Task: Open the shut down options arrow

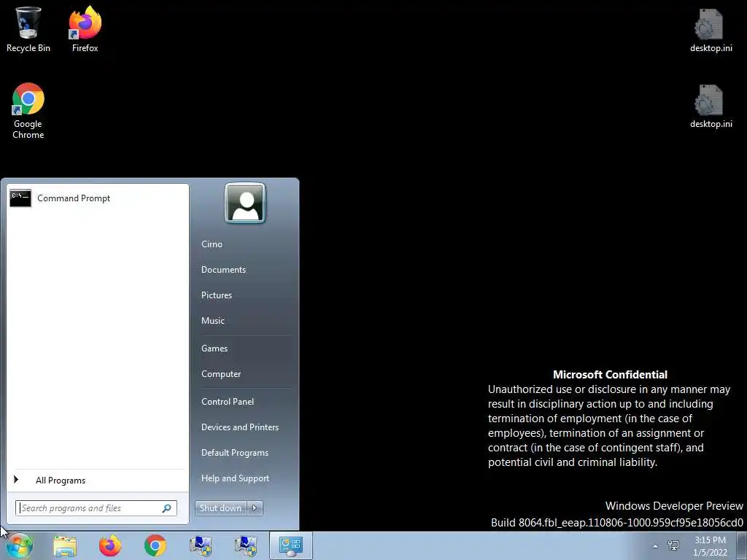Action: tap(255, 508)
